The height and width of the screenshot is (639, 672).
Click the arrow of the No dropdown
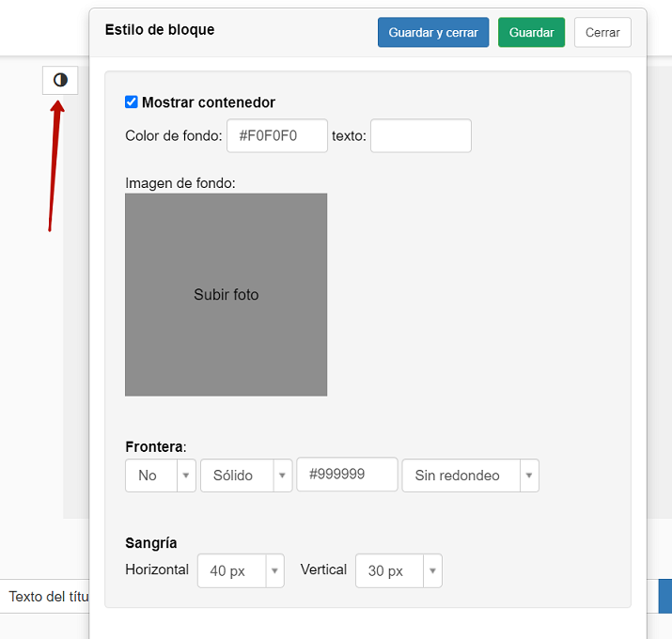186,475
